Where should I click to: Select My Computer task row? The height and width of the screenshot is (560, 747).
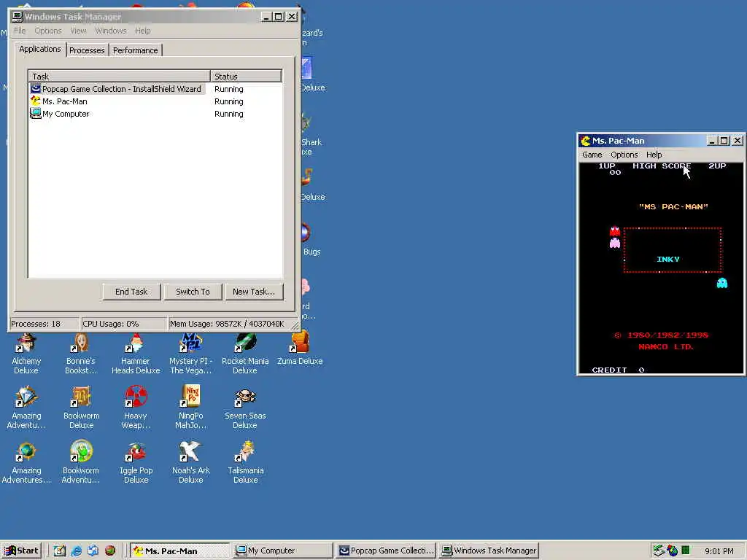click(x=155, y=114)
